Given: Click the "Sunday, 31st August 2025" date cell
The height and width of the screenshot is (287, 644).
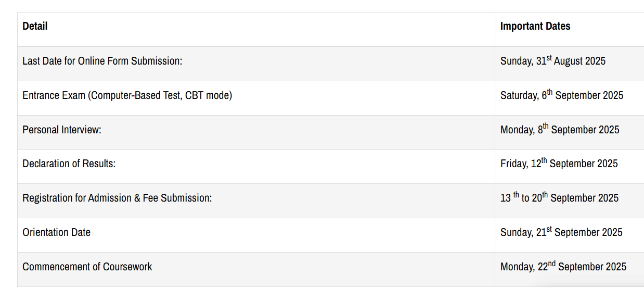Looking at the screenshot, I should (x=553, y=61).
